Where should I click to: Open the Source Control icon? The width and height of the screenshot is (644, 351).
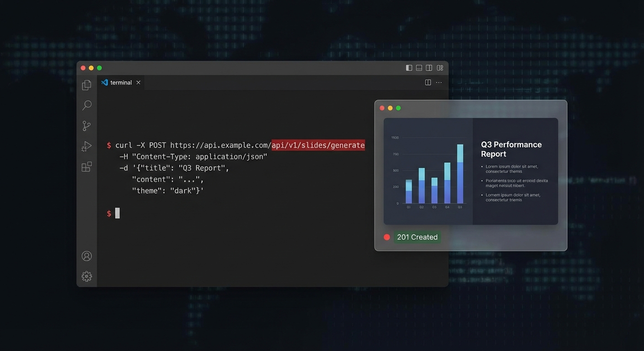[x=86, y=126]
